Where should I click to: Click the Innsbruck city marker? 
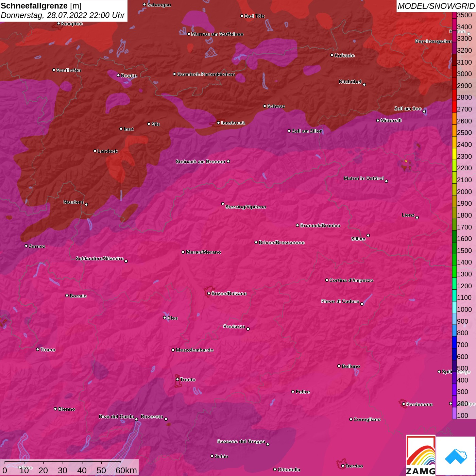pyautogui.click(x=218, y=123)
